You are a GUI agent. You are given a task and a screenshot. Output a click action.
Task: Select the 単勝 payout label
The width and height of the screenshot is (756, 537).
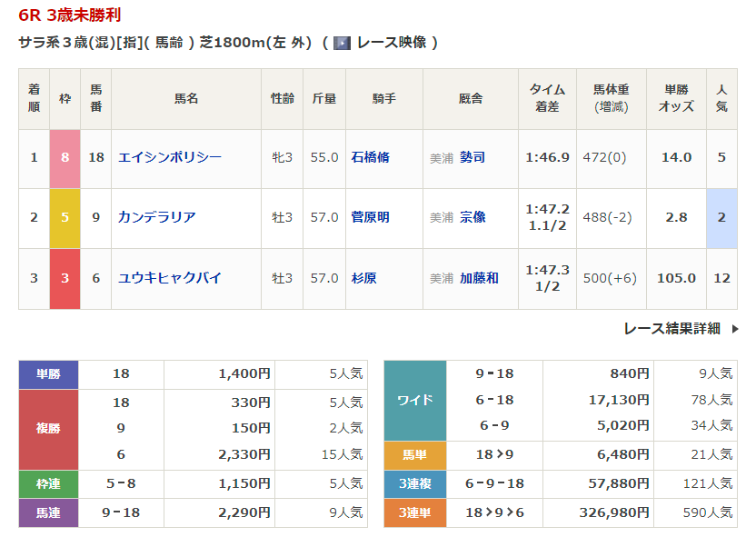click(x=48, y=374)
